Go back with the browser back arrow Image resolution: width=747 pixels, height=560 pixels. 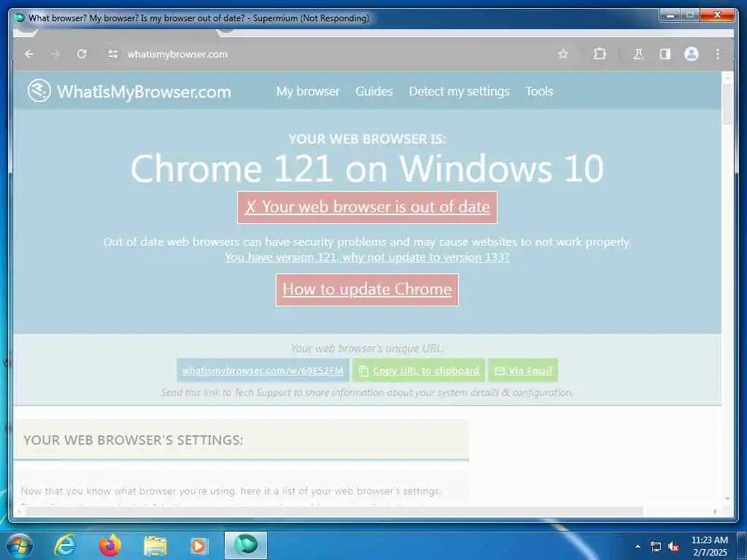click(29, 54)
